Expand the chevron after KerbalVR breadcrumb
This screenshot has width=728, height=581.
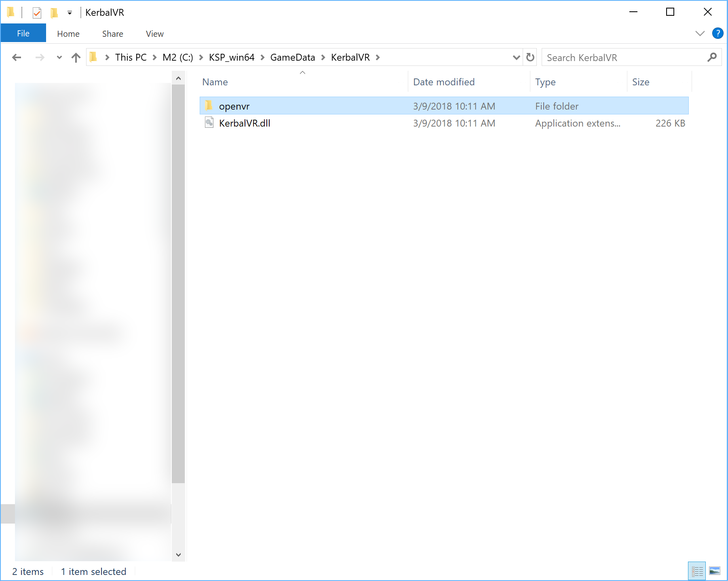pos(378,57)
